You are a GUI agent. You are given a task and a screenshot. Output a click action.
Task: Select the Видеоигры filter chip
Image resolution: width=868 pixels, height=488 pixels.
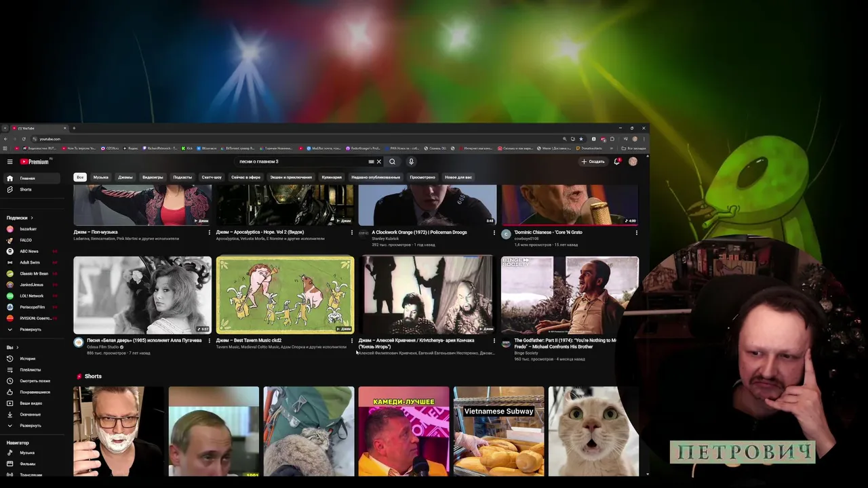click(x=153, y=177)
